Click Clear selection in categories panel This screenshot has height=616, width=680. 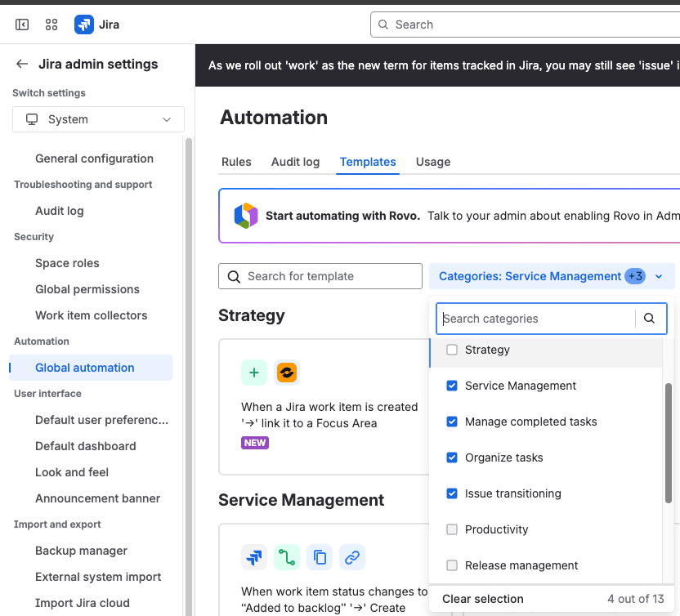(x=483, y=599)
